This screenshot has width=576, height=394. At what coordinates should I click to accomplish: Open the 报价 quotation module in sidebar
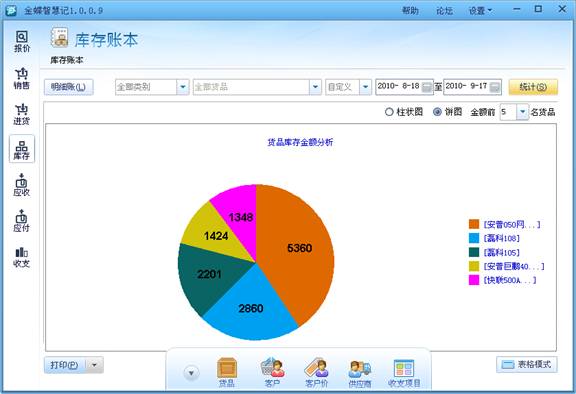tap(22, 41)
